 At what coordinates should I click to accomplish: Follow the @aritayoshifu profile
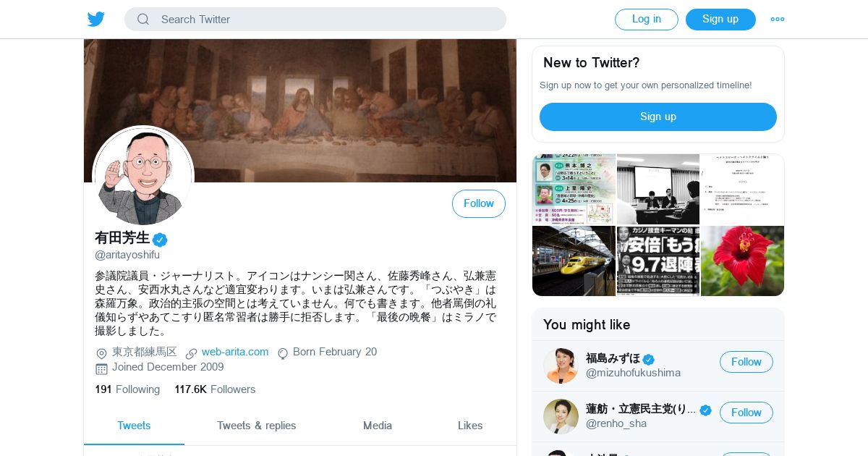(479, 204)
